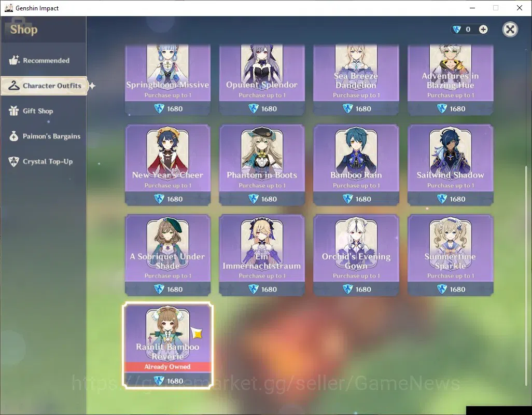Select the Opulent Splendor outfit card
The image size is (532, 415).
tap(262, 80)
